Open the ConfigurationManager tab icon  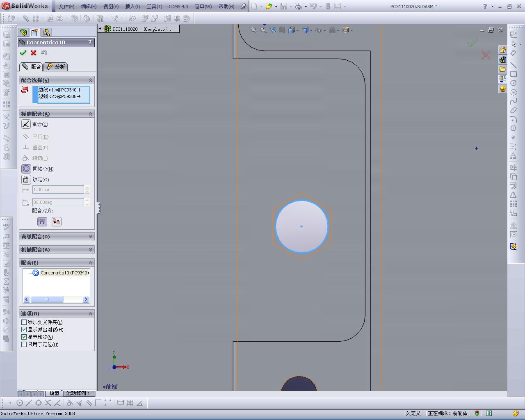click(x=46, y=32)
